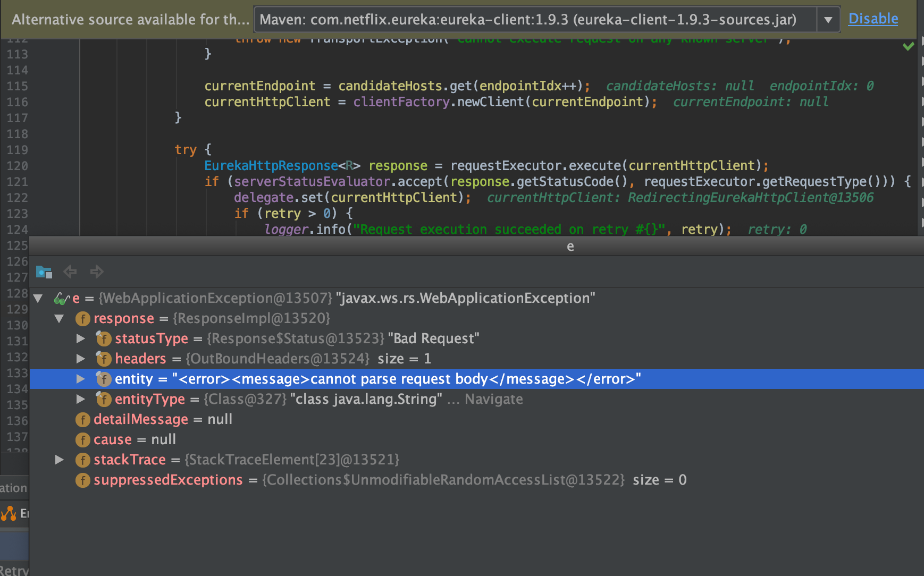Click the statusType value "Bad Request"
This screenshot has height=576, width=924.
[434, 338]
